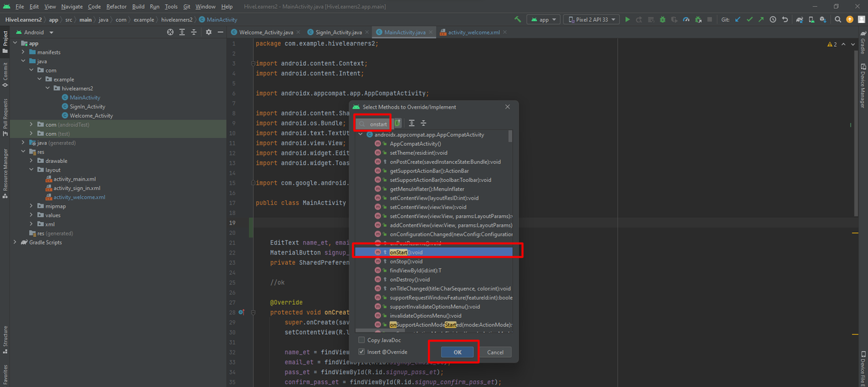Viewport: 868px width, 387px height.
Task: Click the Search Everywhere magnifier icon
Action: [x=837, y=20]
